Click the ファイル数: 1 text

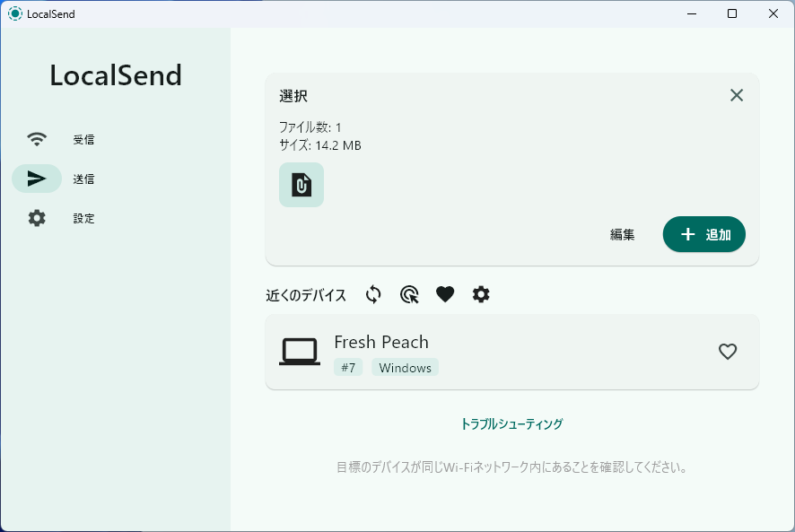[x=310, y=126]
